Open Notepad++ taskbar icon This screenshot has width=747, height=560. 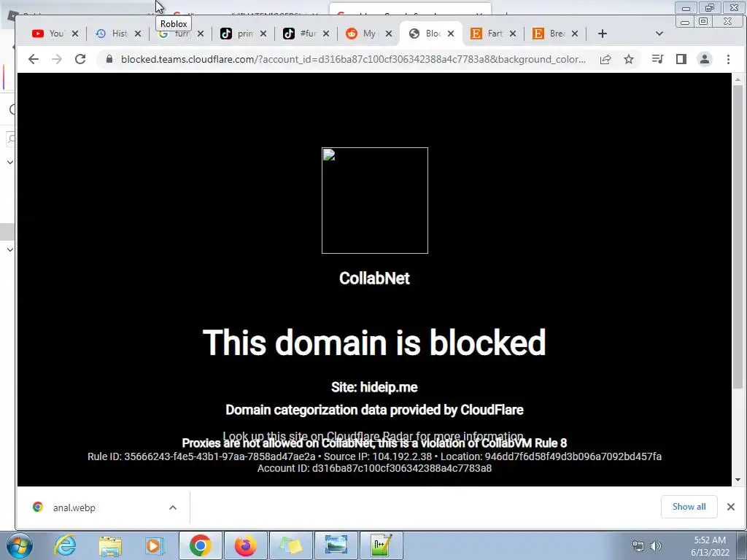click(381, 545)
